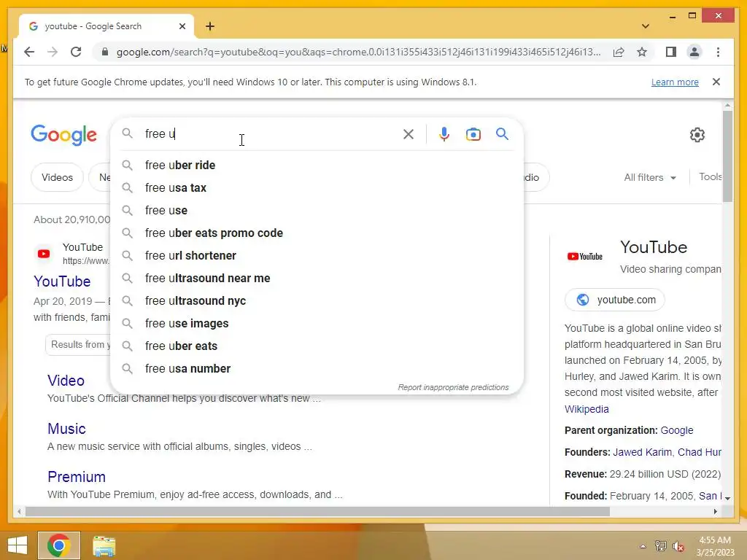Open the Jawed Karim founder link
The width and height of the screenshot is (747, 560).
coord(642,452)
